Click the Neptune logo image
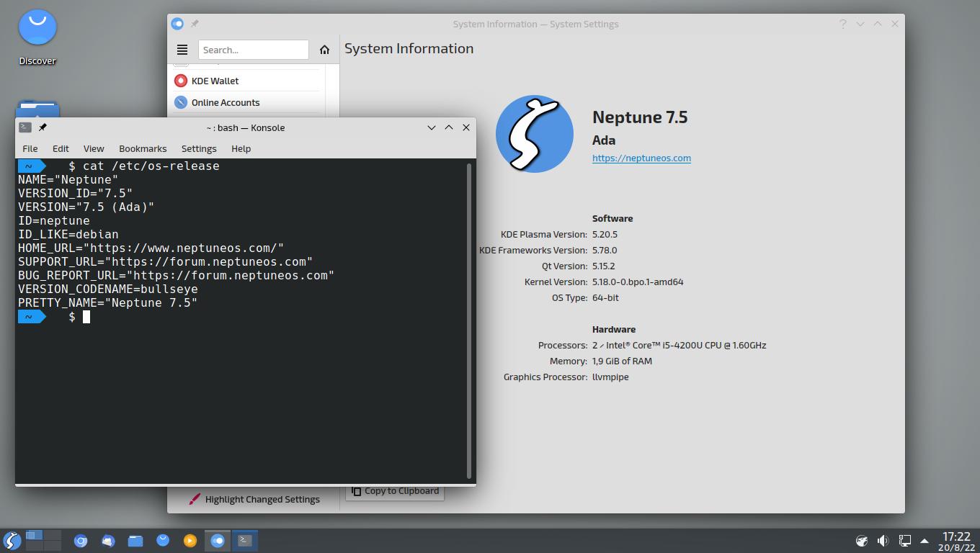The height and width of the screenshot is (553, 980). tap(535, 134)
